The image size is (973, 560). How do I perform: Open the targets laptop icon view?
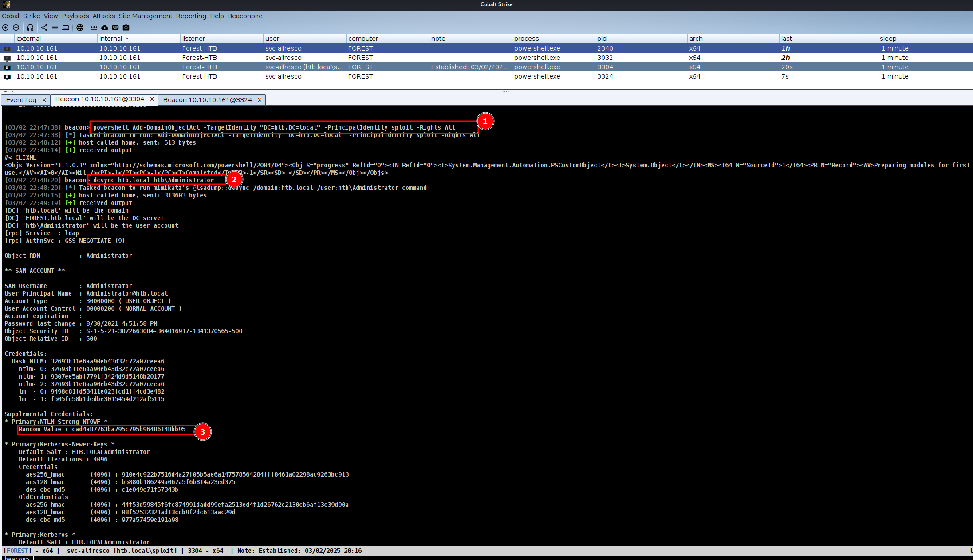coord(66,28)
